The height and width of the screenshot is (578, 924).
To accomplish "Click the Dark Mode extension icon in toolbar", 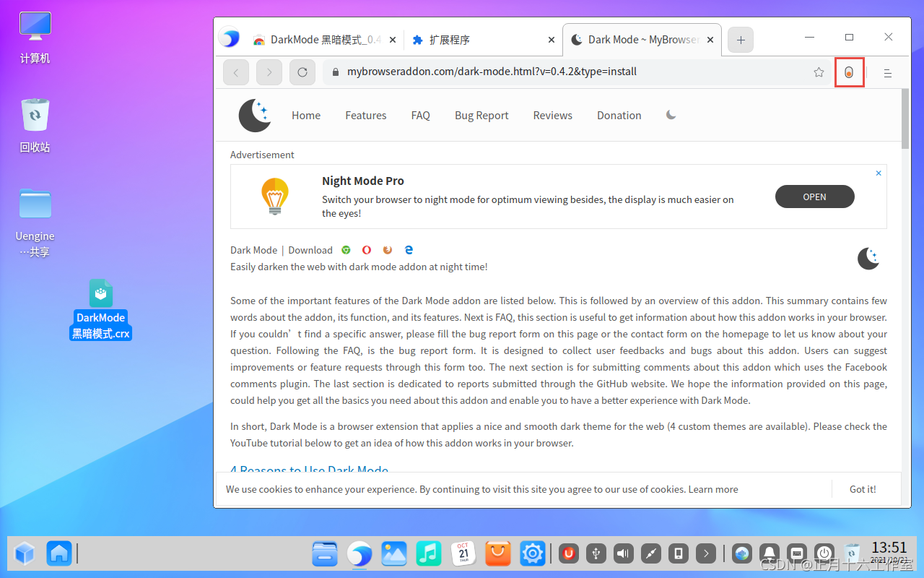I will tap(849, 72).
